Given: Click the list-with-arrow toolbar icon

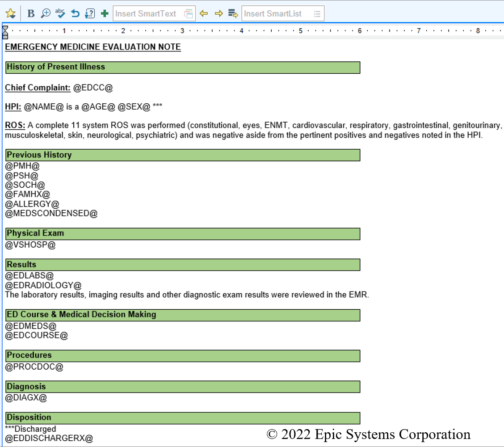Looking at the screenshot, I should 233,14.
